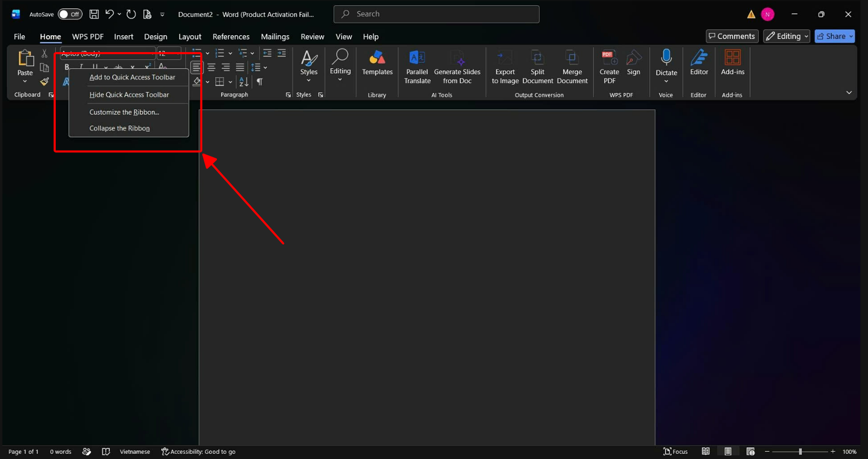Toggle Justify paragraph alignment
This screenshot has height=459, width=868.
[240, 67]
